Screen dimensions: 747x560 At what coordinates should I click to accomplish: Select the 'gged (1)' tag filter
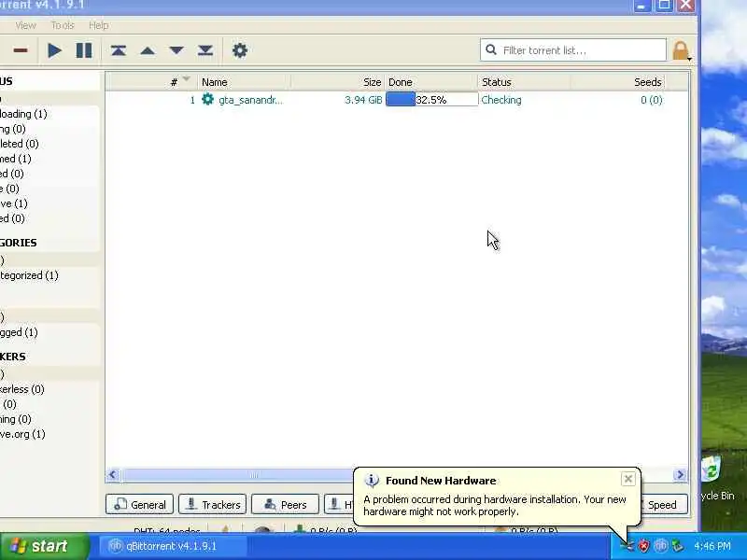click(x=19, y=332)
